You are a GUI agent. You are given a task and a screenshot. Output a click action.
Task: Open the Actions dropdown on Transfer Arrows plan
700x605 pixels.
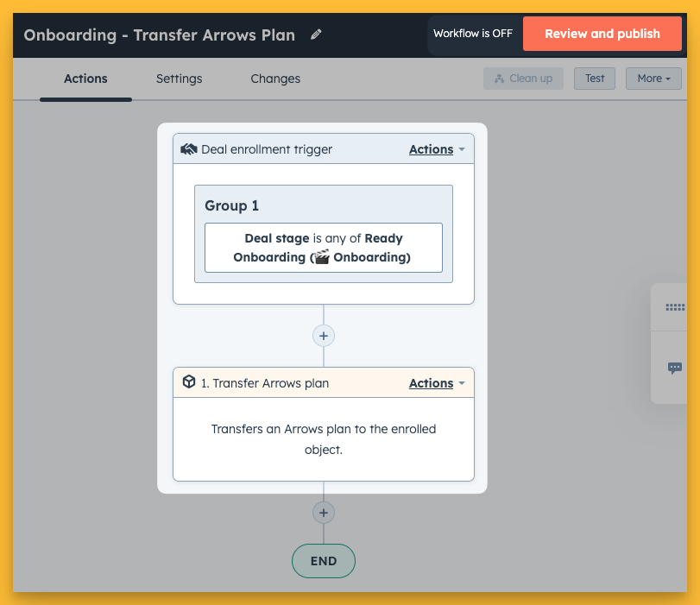[x=437, y=383]
